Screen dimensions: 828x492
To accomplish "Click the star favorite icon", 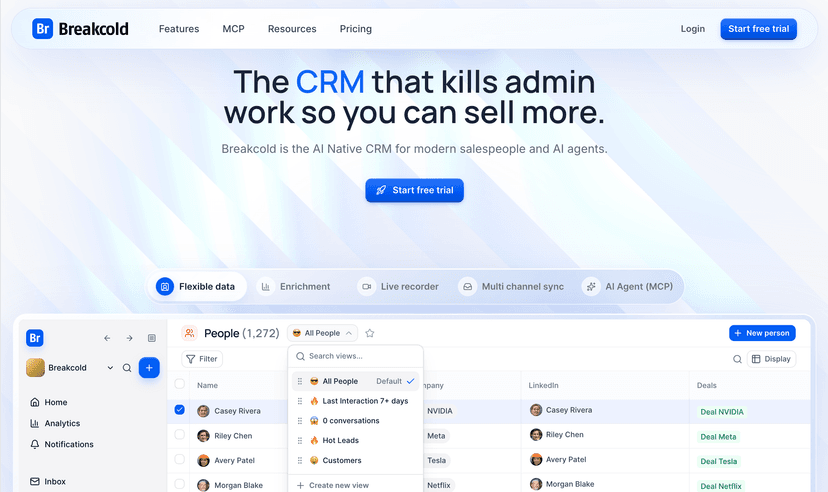I will coord(370,333).
